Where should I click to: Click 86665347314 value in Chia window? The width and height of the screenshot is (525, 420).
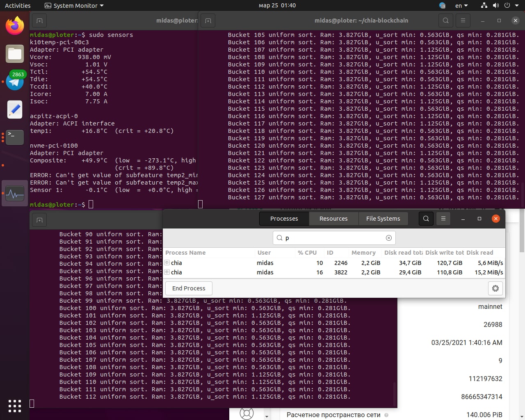pos(482,397)
